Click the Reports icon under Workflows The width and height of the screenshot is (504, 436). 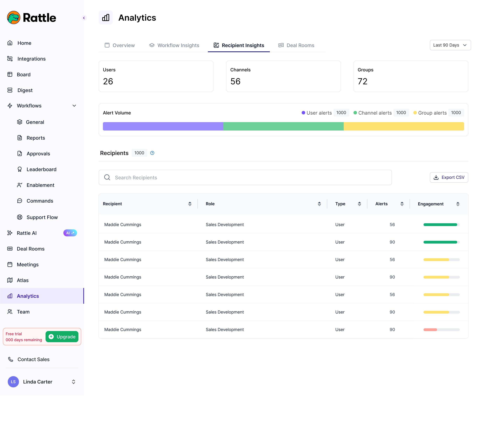click(x=20, y=138)
